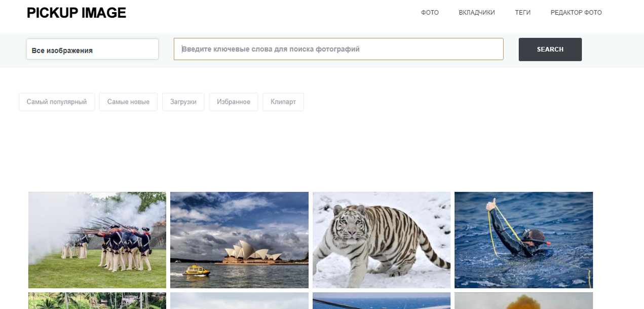This screenshot has width=644, height=309.
Task: Open the Sydney Opera House photo
Action: pyautogui.click(x=239, y=240)
